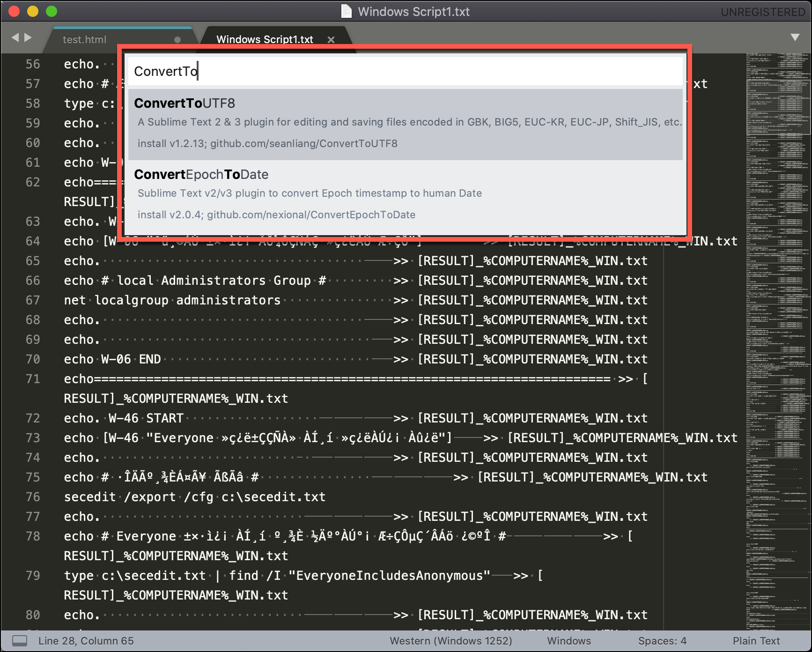
Task: Click '"EveryoneIncludesAnonymous"' string on line 79
Action: click(x=390, y=576)
